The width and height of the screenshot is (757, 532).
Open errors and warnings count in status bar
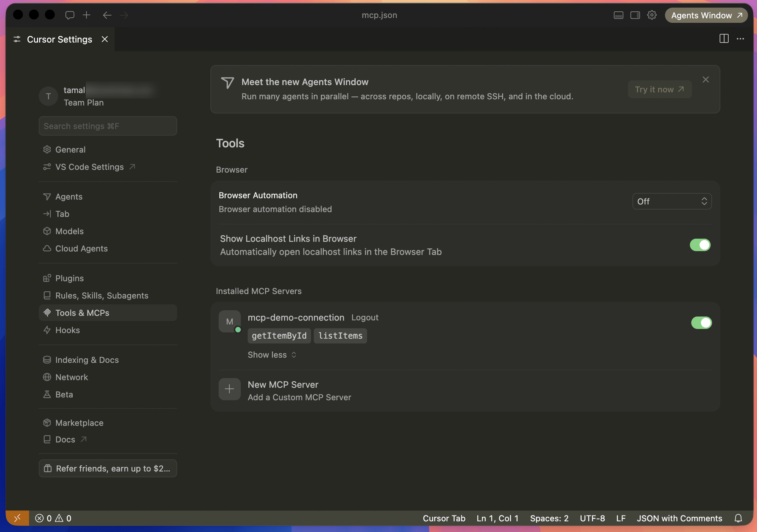pos(53,518)
